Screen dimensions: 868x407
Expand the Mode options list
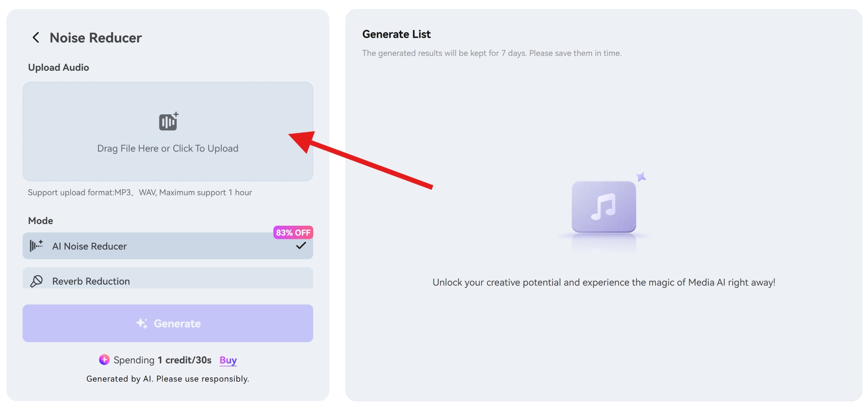pos(40,220)
